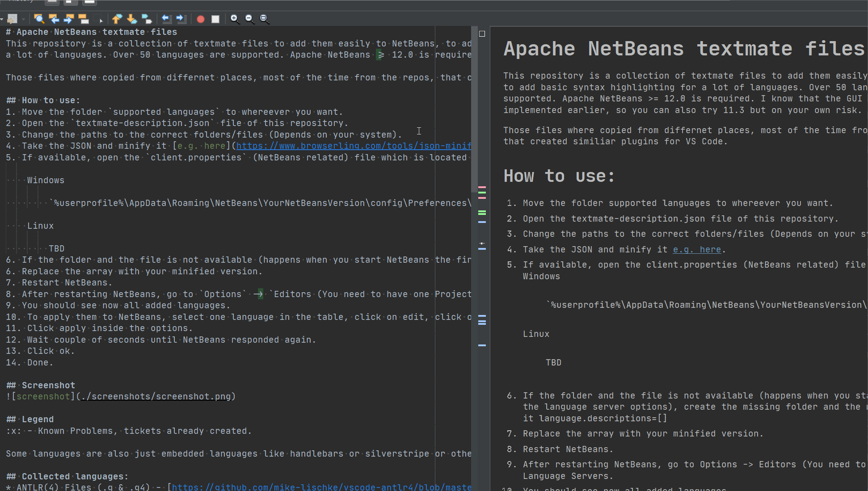Zoom in the editor text
Viewport: 868px width, 491px height.
tap(235, 19)
